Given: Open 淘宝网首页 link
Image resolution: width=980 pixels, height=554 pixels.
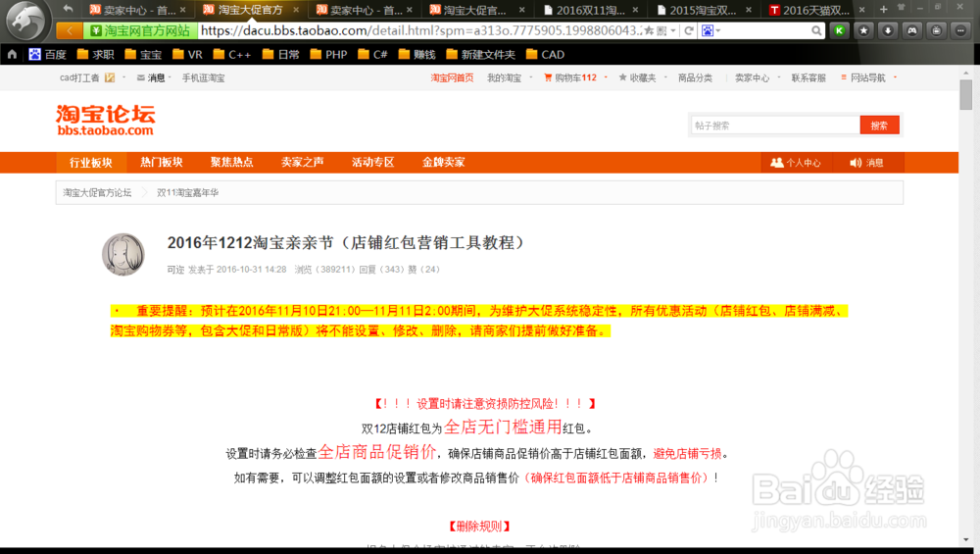Looking at the screenshot, I should [452, 77].
